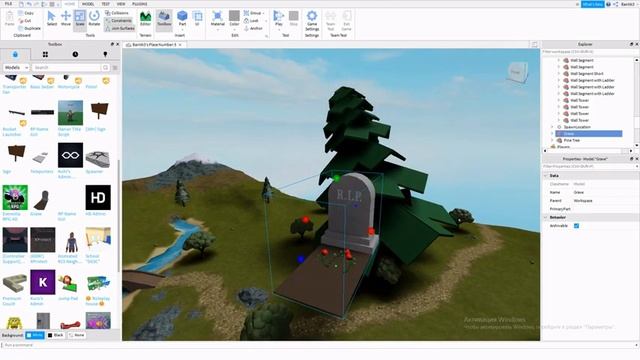Viewport: 640px width, 360px height.
Task: Open the Toolbox filter options
Action: click(115, 67)
